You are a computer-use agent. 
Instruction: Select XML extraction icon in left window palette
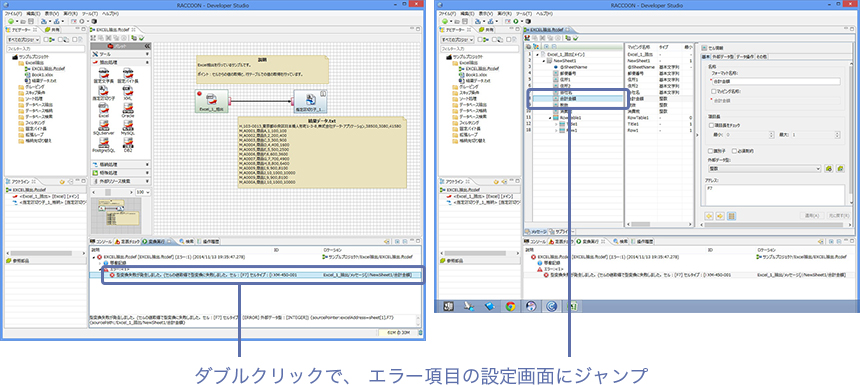pos(128,92)
